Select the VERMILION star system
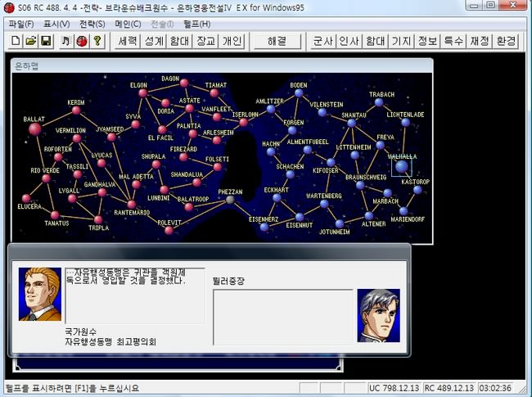 [77, 138]
